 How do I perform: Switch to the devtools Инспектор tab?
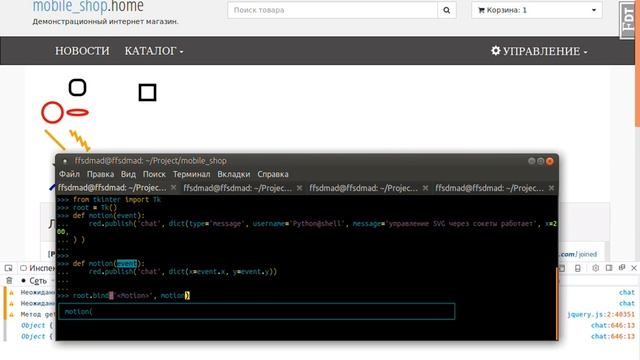[38, 268]
